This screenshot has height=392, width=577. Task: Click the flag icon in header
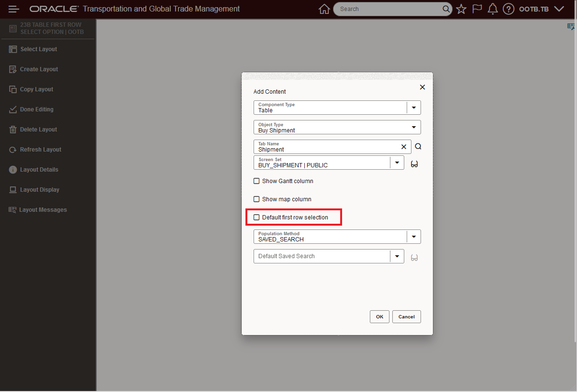click(x=477, y=9)
